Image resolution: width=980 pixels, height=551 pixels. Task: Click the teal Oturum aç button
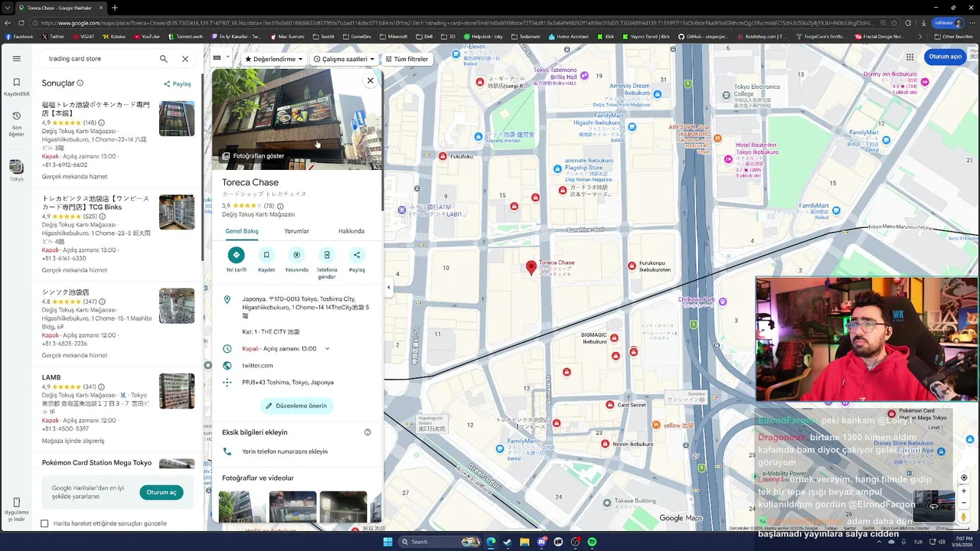tap(162, 492)
